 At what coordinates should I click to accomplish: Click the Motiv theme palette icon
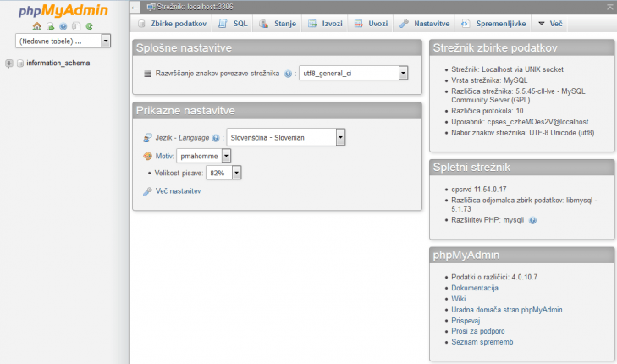click(147, 157)
